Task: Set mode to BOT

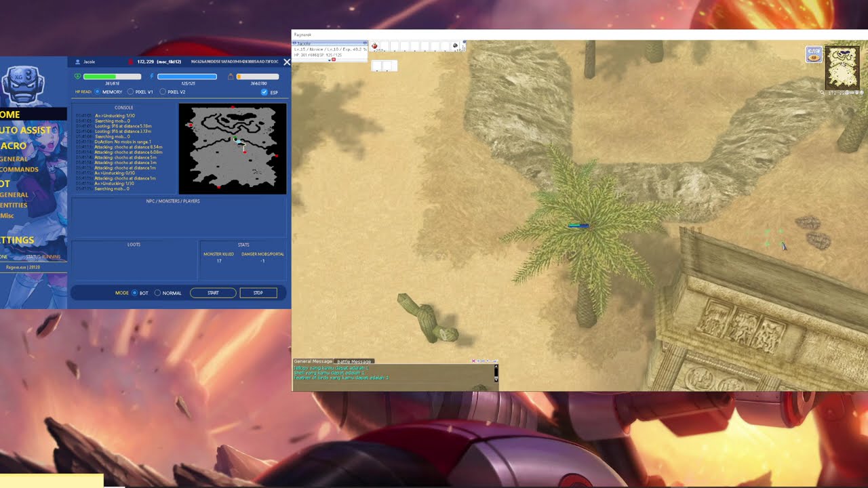Action: [x=134, y=293]
